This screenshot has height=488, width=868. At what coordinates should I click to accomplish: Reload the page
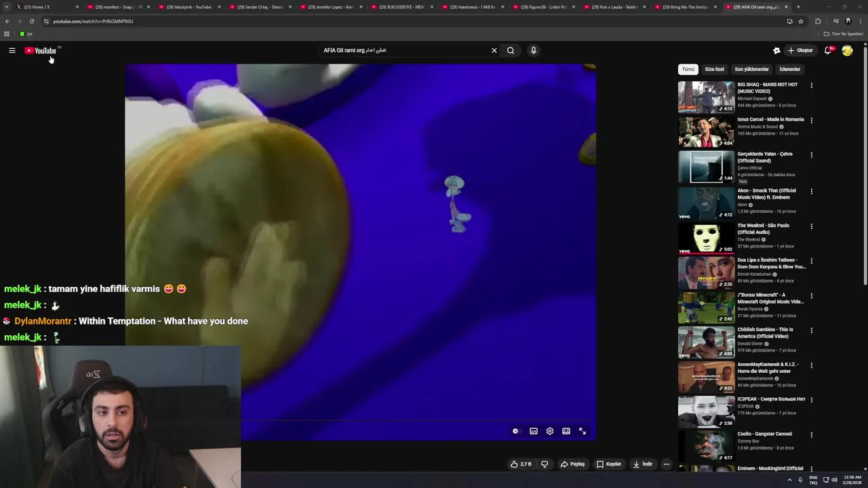point(31,21)
